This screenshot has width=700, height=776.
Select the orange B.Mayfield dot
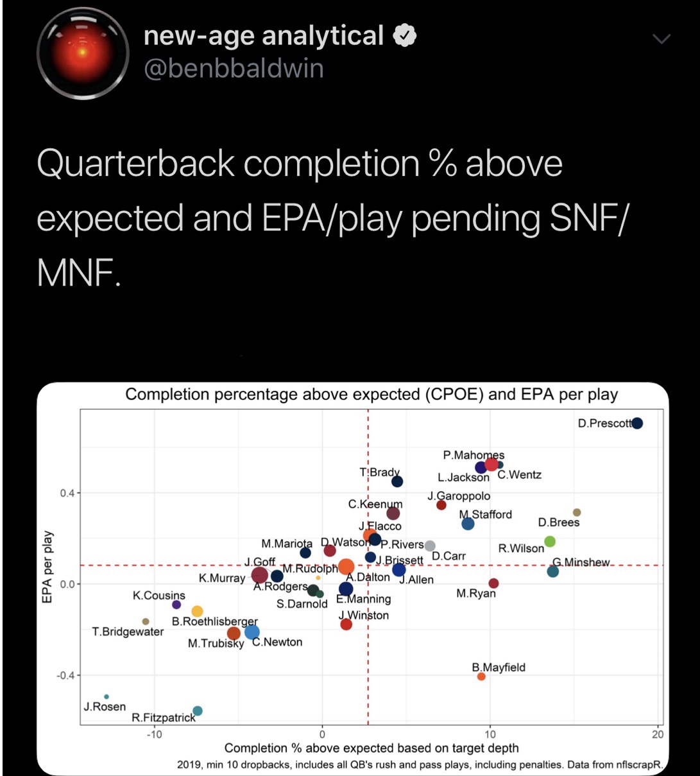click(481, 677)
